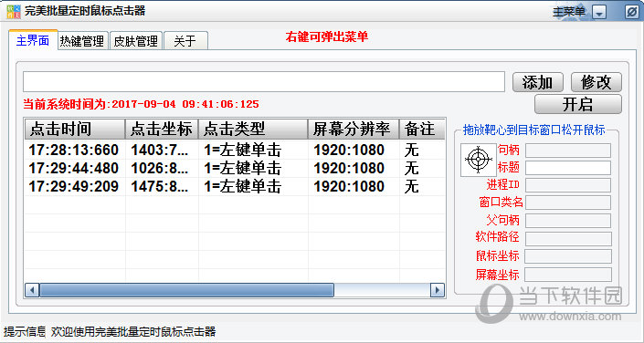Click the 窗口类名 field

pos(568,203)
